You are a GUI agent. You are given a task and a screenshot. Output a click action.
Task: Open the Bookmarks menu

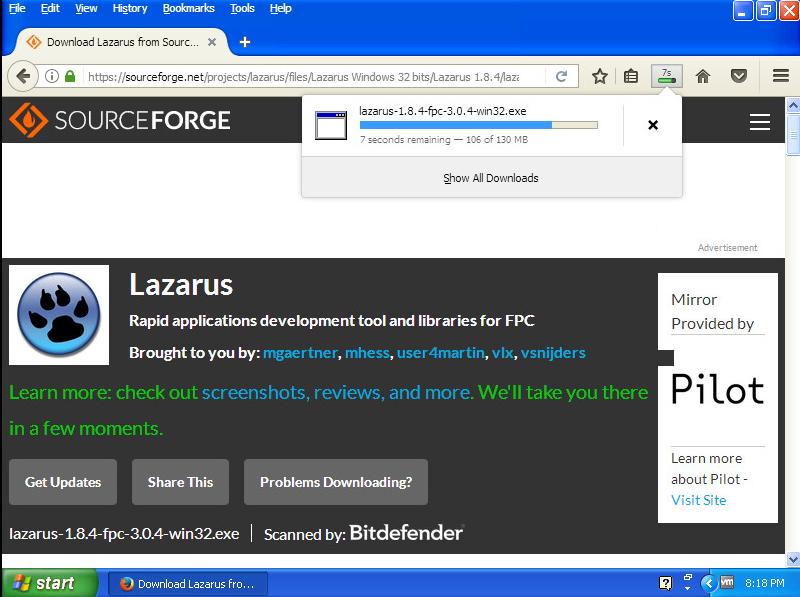coord(188,8)
